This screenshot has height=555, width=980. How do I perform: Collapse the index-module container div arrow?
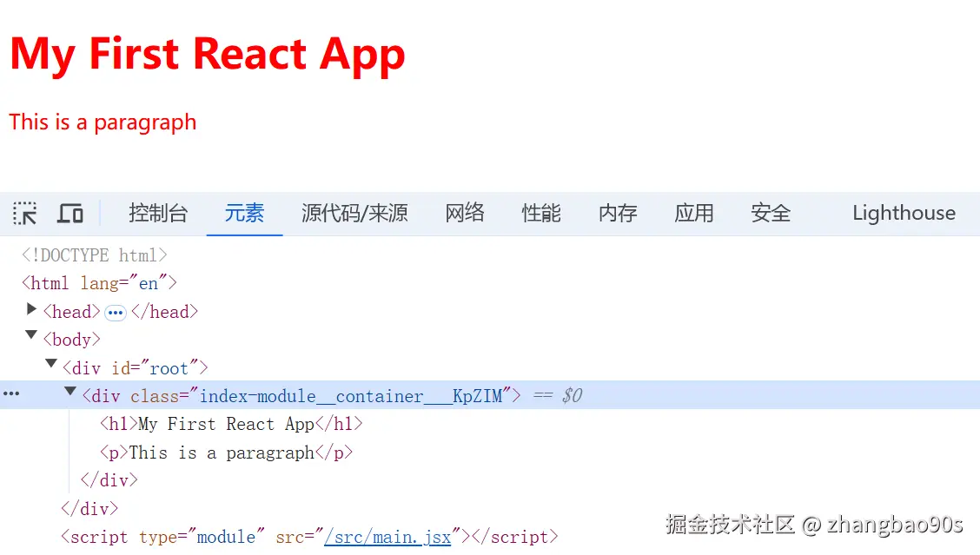coord(70,392)
